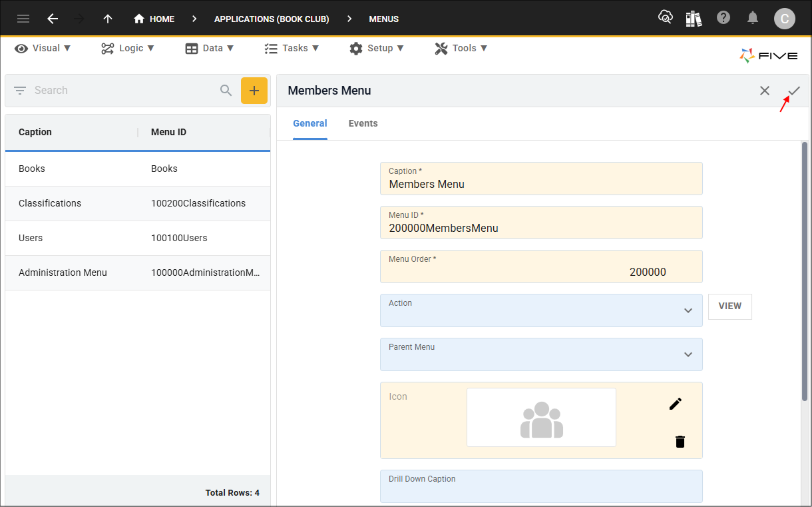The image size is (812, 507).
Task: Open the help question mark icon
Action: (723, 18)
